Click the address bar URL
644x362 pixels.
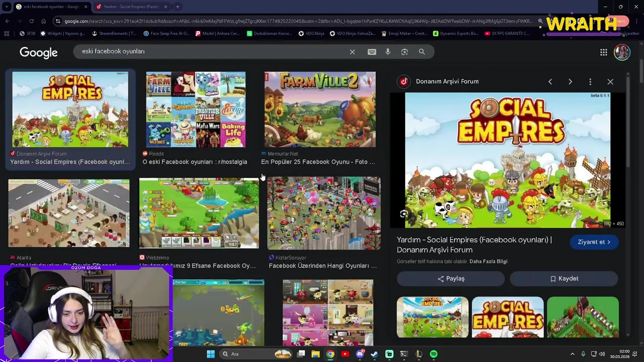(297, 21)
